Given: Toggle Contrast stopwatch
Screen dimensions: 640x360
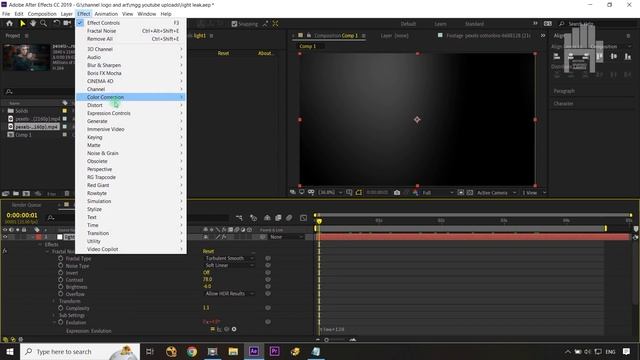Looking at the screenshot, I should pos(60,280).
